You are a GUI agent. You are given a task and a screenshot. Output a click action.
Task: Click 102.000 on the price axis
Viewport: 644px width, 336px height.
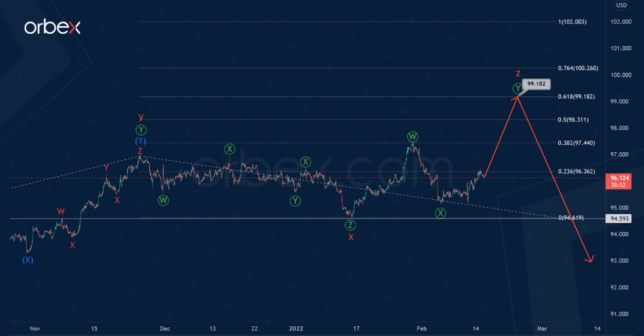pos(620,22)
